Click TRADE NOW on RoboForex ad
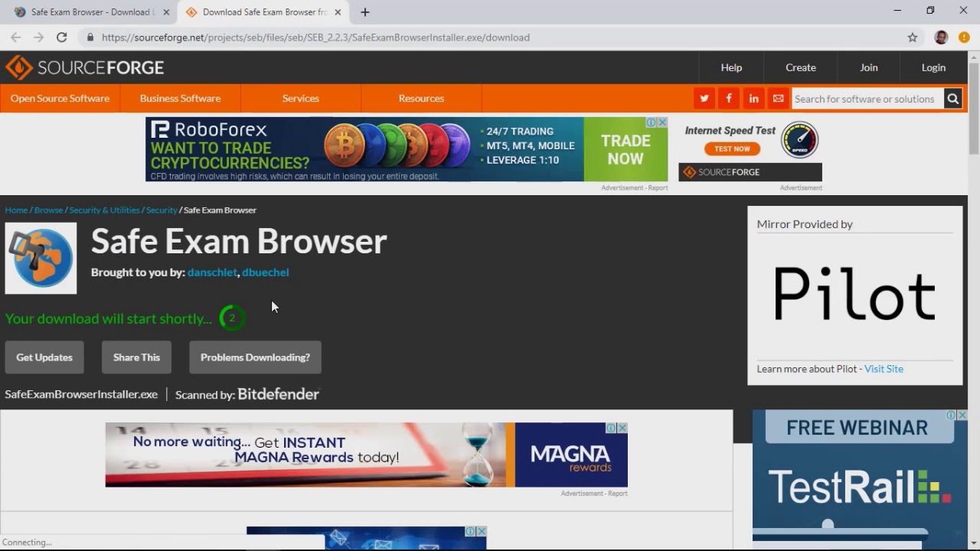Viewport: 980px width, 551px height. [626, 149]
